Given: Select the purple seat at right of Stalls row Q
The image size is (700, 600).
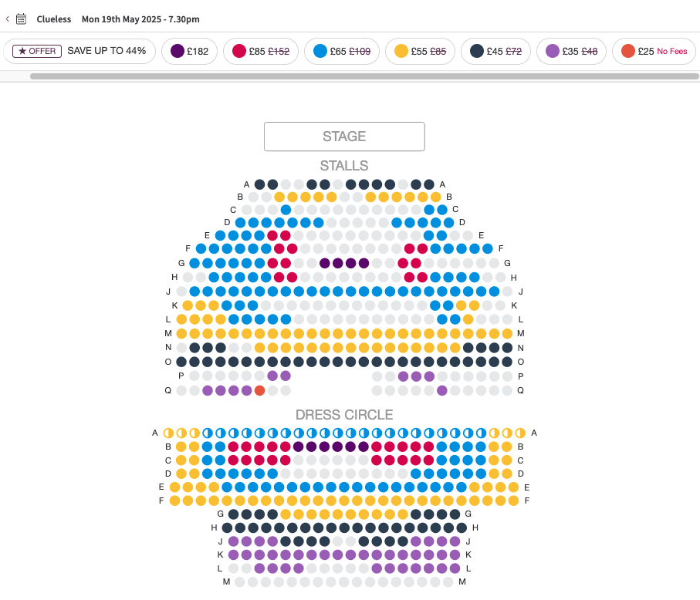Looking at the screenshot, I should coord(442,391).
